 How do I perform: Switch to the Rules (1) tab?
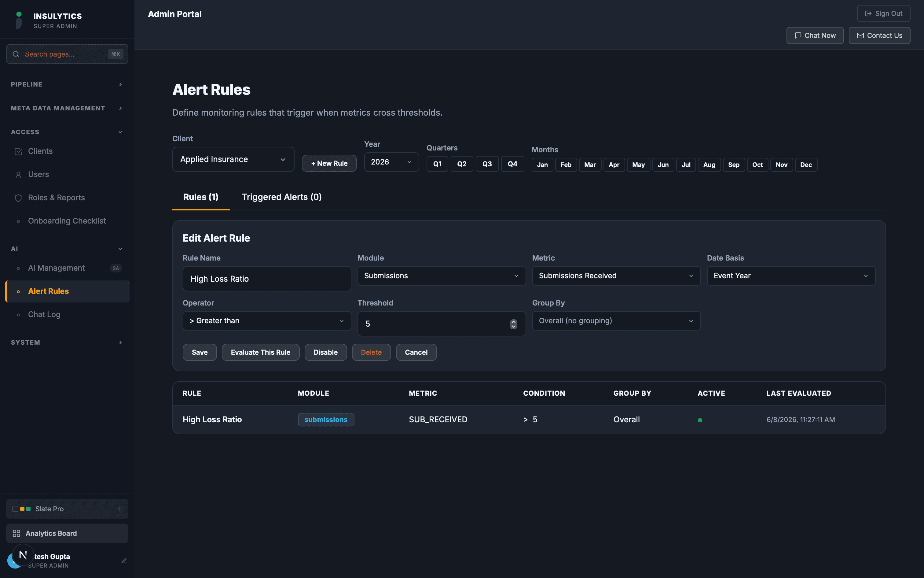click(201, 197)
